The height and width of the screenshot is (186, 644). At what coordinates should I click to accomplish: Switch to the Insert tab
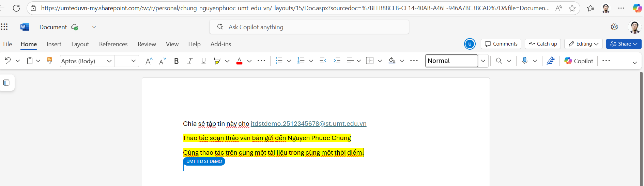54,44
